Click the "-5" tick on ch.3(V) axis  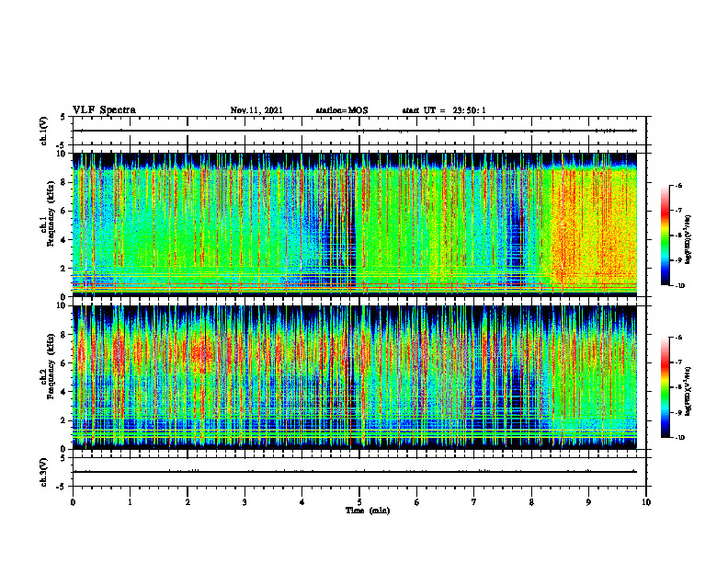pyautogui.click(x=62, y=487)
